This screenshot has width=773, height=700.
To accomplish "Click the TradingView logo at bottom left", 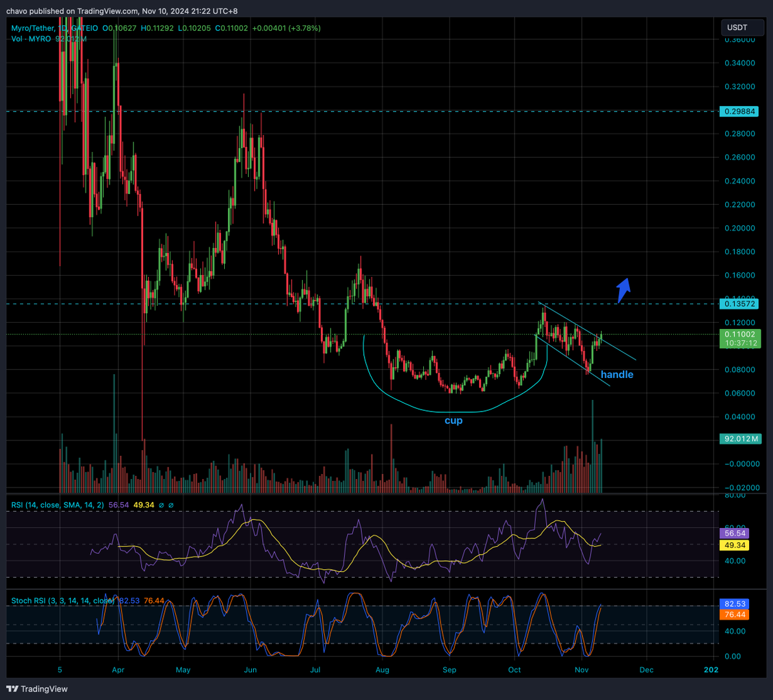I will tap(12, 688).
